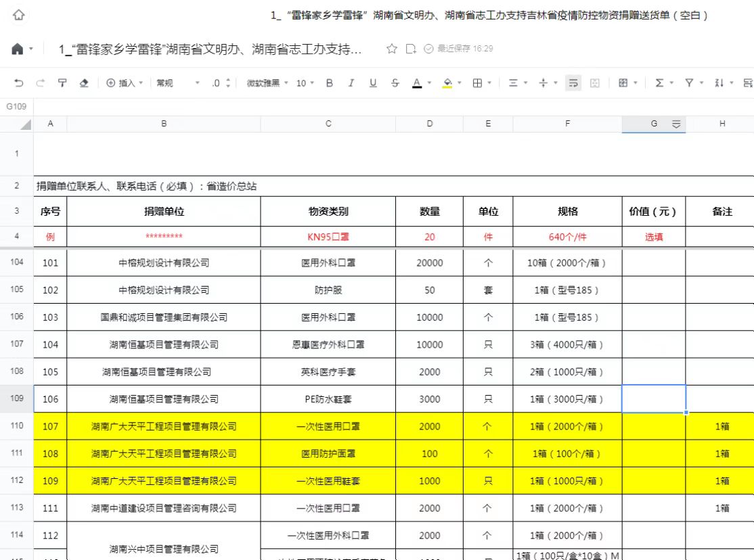
Task: Select column B header
Action: click(164, 124)
